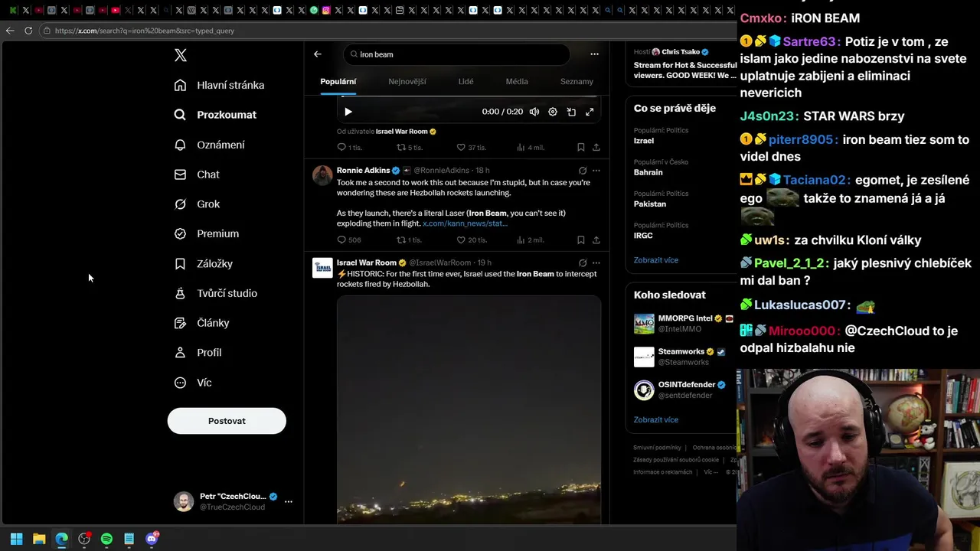
Task: Open Profil in sidebar
Action: point(198,353)
